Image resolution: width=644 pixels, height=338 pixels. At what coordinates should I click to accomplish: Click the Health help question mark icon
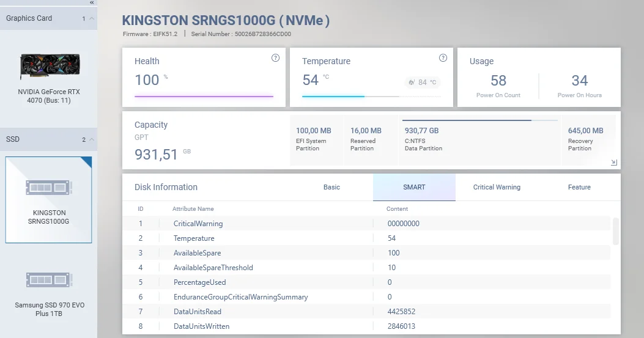tap(275, 58)
